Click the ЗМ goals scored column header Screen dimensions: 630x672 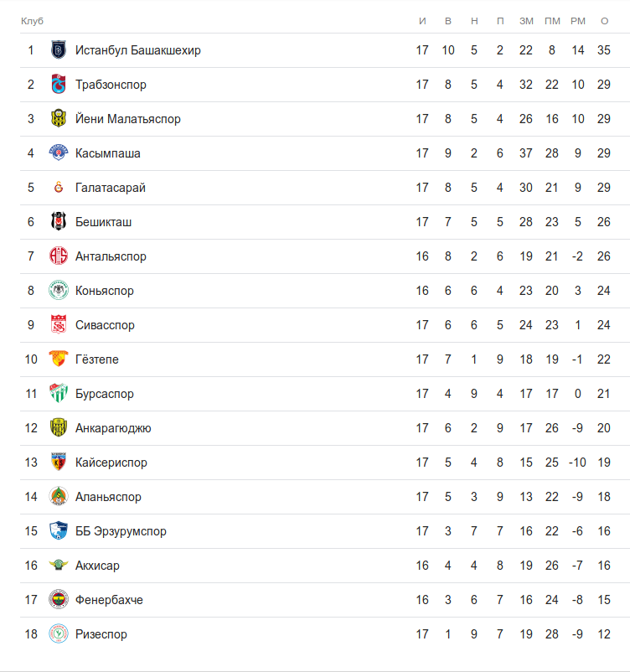(x=526, y=20)
